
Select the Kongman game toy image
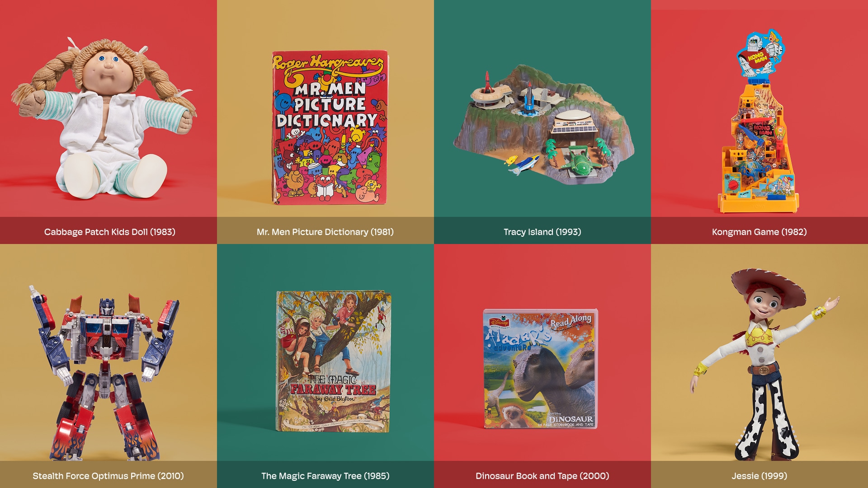click(x=759, y=121)
